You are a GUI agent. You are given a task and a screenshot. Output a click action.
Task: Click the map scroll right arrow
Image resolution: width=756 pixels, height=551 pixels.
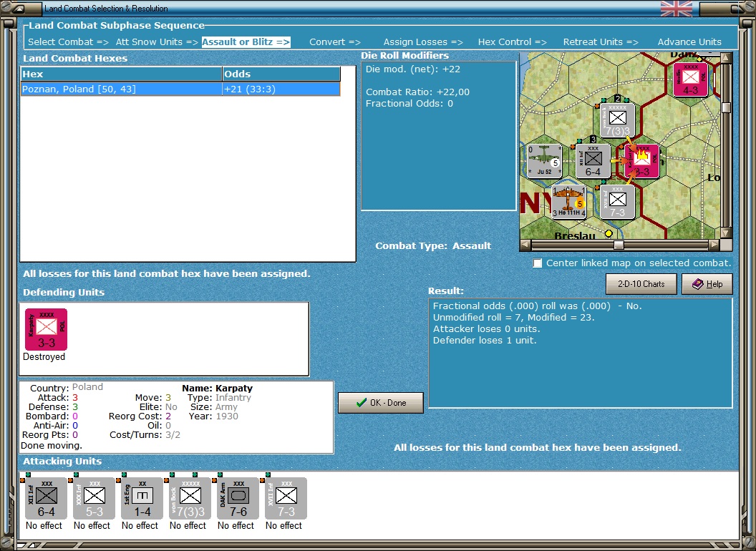click(714, 245)
